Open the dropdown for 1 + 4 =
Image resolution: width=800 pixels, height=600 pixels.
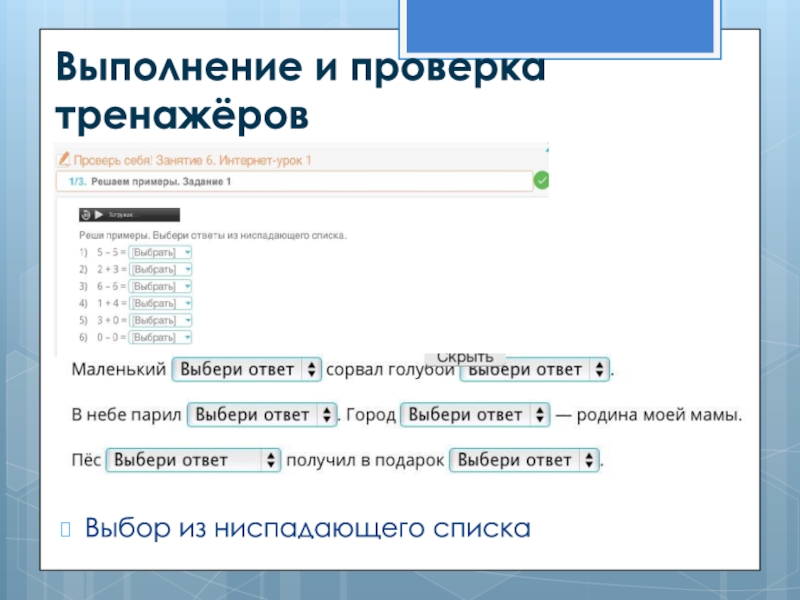[x=160, y=303]
